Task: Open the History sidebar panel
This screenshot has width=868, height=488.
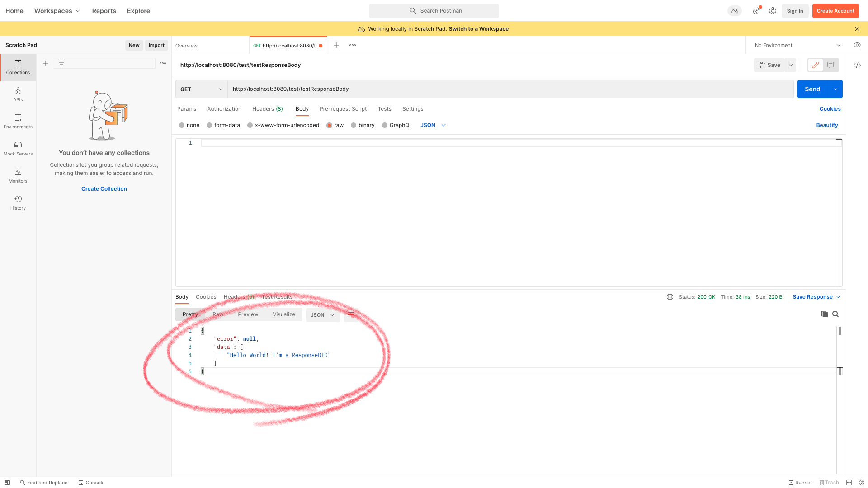Action: click(x=18, y=202)
